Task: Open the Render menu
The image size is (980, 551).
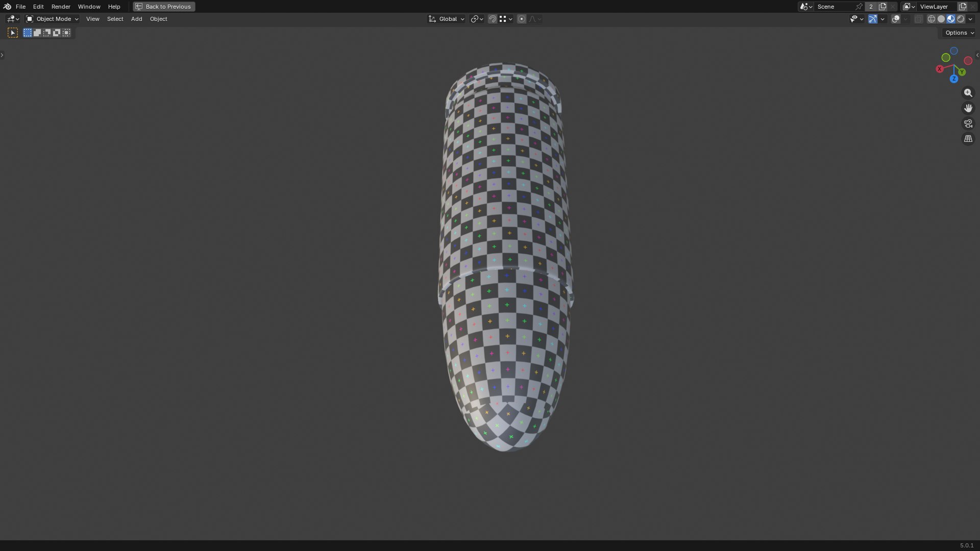Action: [x=61, y=7]
